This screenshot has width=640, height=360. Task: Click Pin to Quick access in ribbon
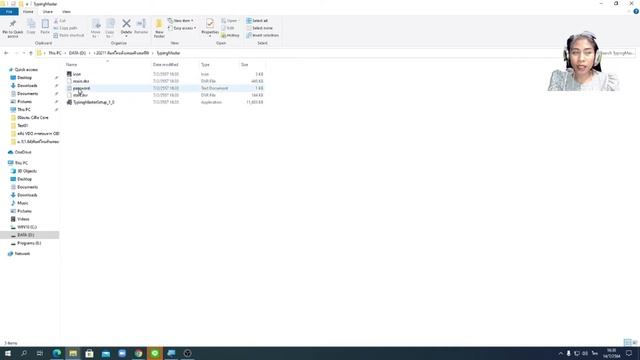13,28
